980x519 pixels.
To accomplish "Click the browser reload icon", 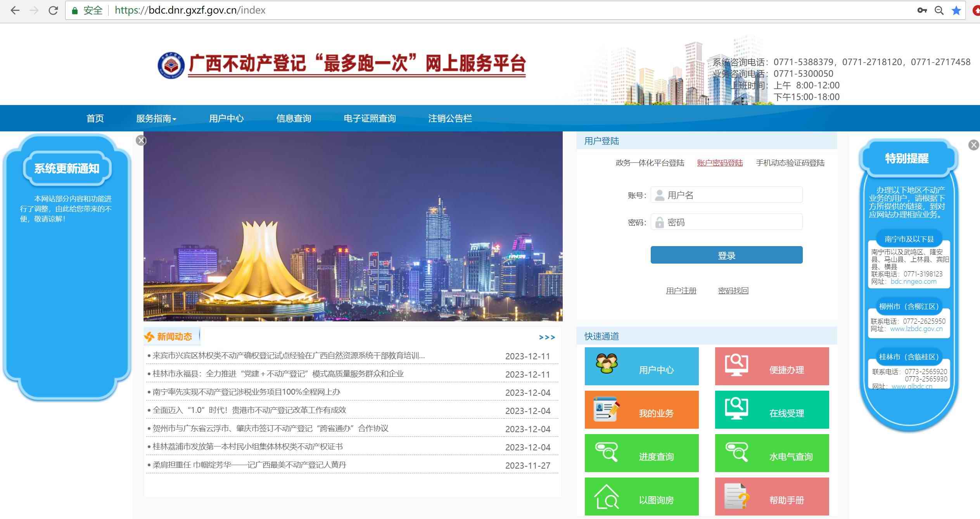I will tap(53, 10).
